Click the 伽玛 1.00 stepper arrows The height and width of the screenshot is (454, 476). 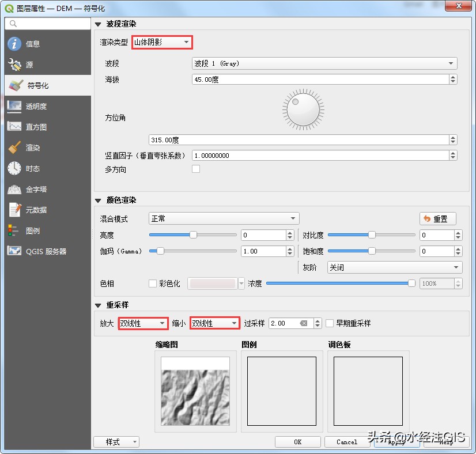(x=290, y=251)
